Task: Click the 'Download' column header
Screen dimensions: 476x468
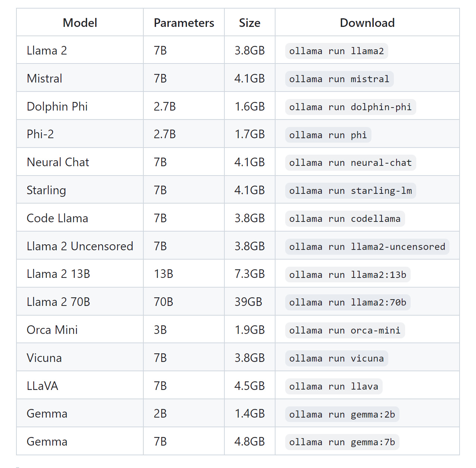Action: point(367,23)
